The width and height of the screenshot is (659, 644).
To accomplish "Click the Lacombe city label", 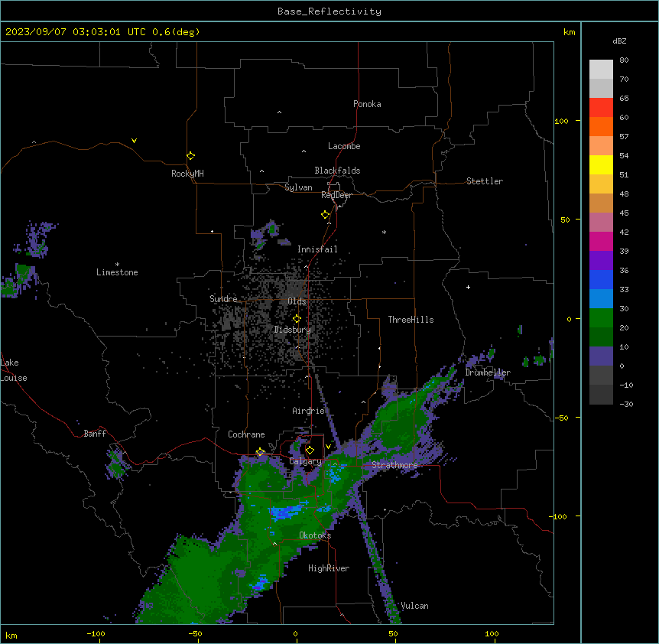I will tap(344, 146).
